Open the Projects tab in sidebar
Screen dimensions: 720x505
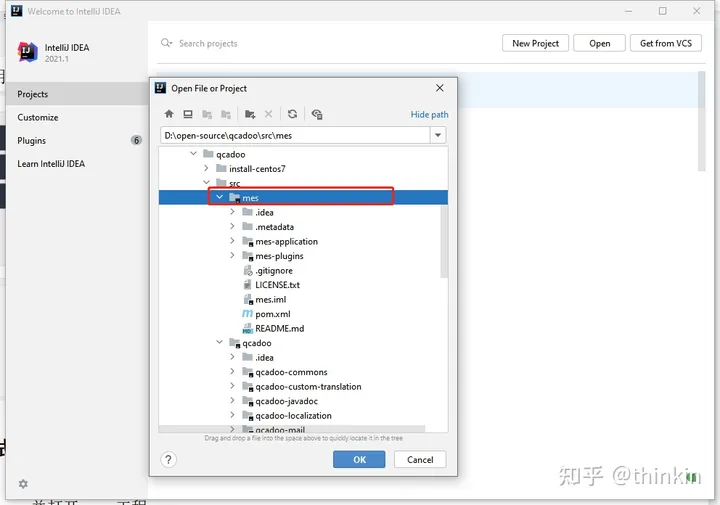click(77, 94)
